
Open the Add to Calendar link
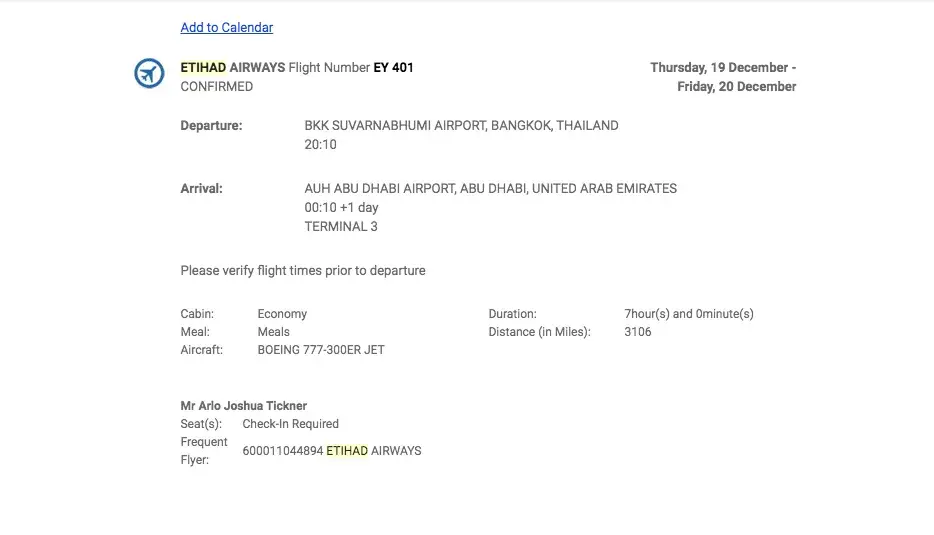tap(226, 27)
